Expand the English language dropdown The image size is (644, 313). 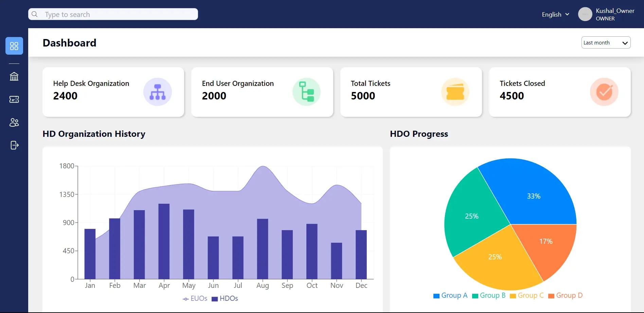pos(555,15)
